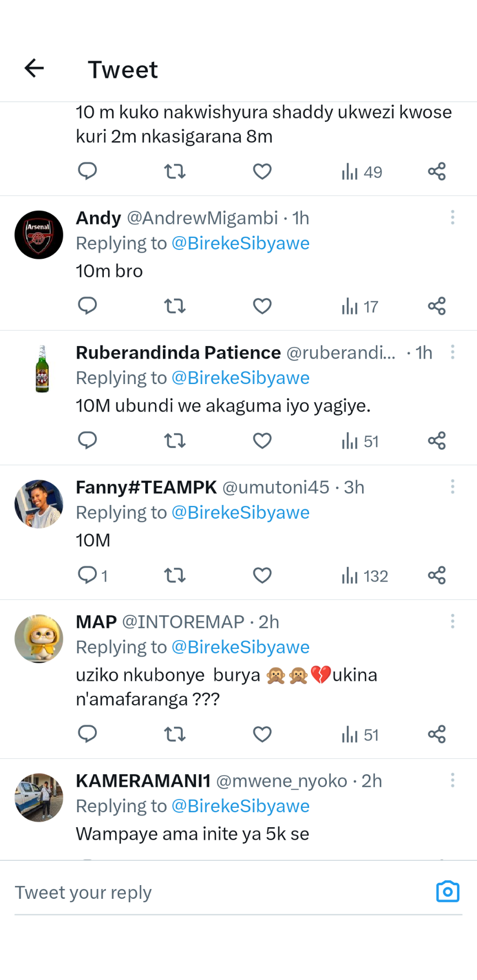The image size is (477, 980).
Task: Open @BirekeSibyawe mention in MAP's reply
Action: coord(241,647)
